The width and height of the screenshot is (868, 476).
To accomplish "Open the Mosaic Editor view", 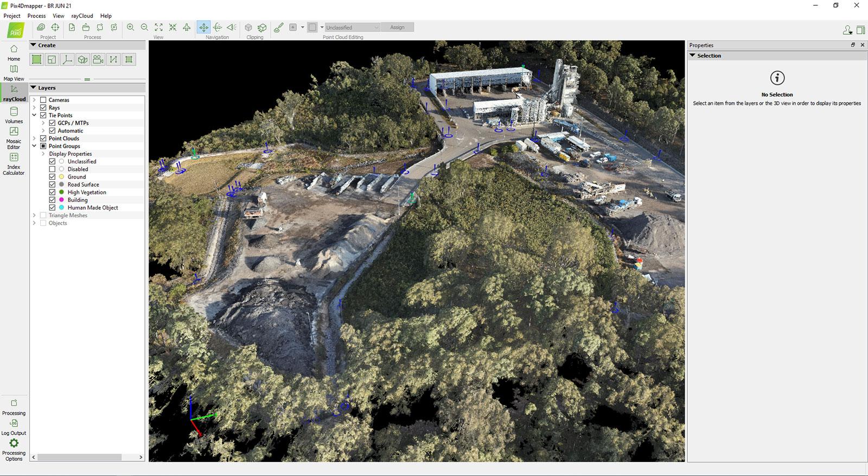I will (14, 136).
